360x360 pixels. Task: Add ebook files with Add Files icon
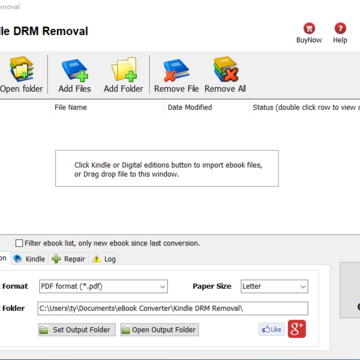[75, 70]
